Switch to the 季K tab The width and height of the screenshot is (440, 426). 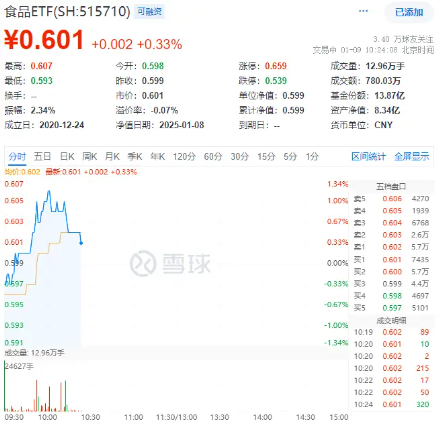point(135,156)
